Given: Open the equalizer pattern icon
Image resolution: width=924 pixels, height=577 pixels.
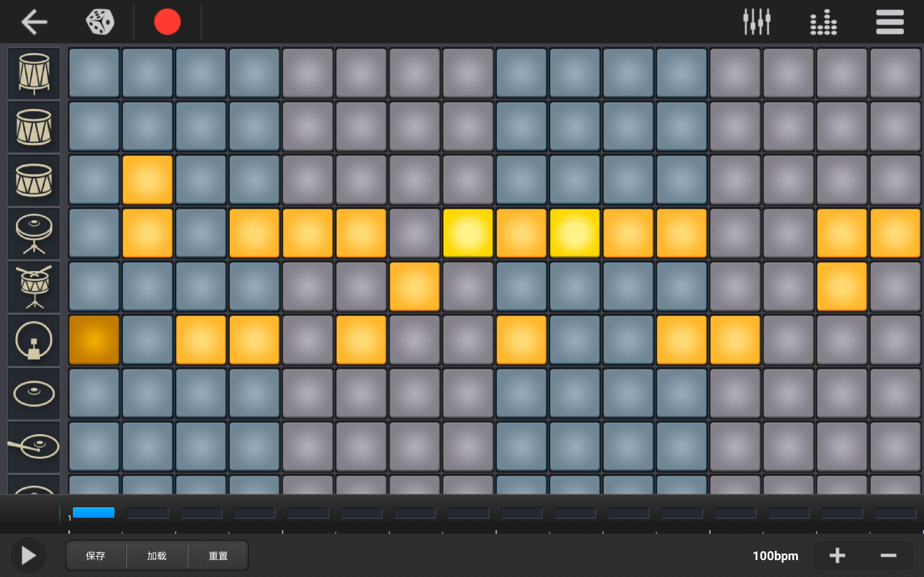Looking at the screenshot, I should tap(823, 22).
